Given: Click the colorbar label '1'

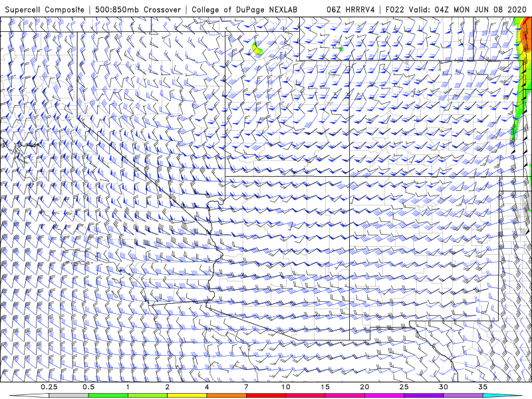Looking at the screenshot, I should coord(128,387).
